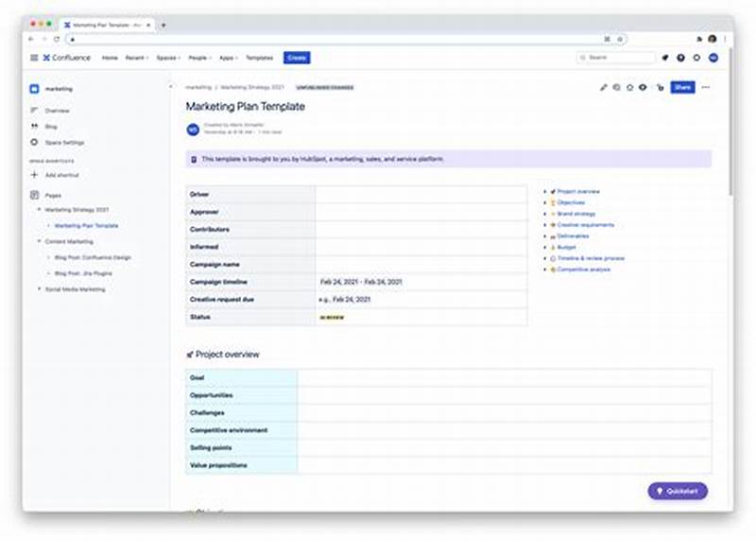Open Space Settings in the sidebar

[64, 143]
